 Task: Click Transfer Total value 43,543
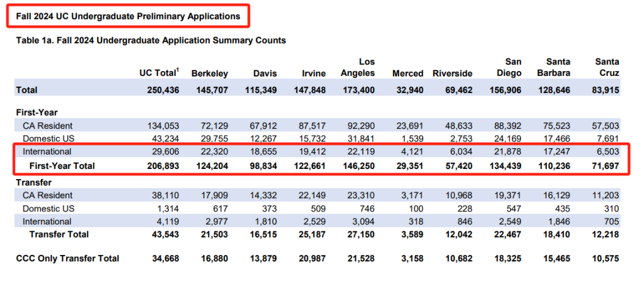(166, 234)
